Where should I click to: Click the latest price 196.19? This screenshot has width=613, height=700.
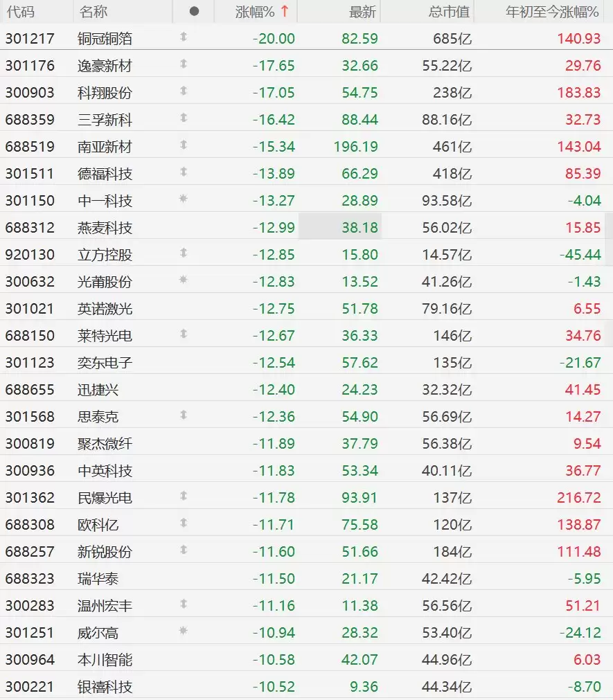coord(356,146)
